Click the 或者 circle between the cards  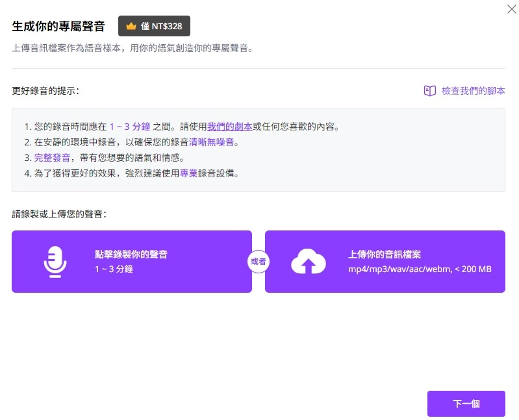tap(259, 262)
